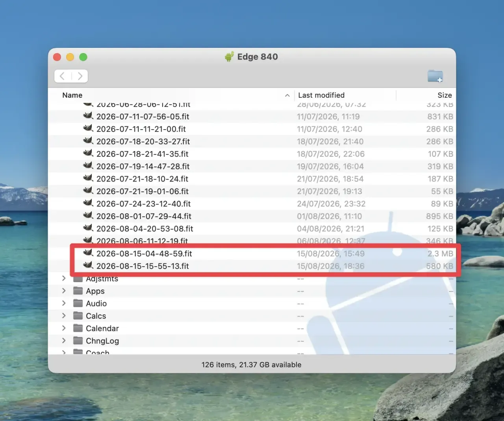Viewport: 504px width, 421px height.
Task: Expand the Adjstmts folder
Action: 64,278
